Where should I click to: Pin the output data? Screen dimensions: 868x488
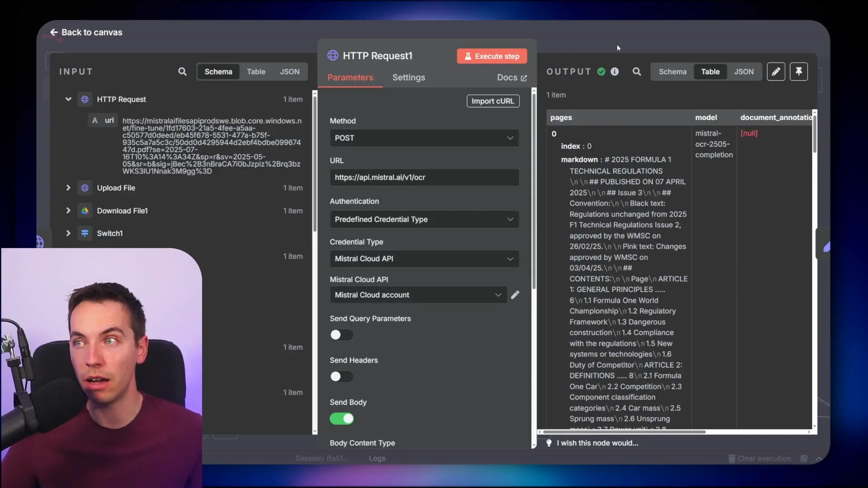(799, 71)
